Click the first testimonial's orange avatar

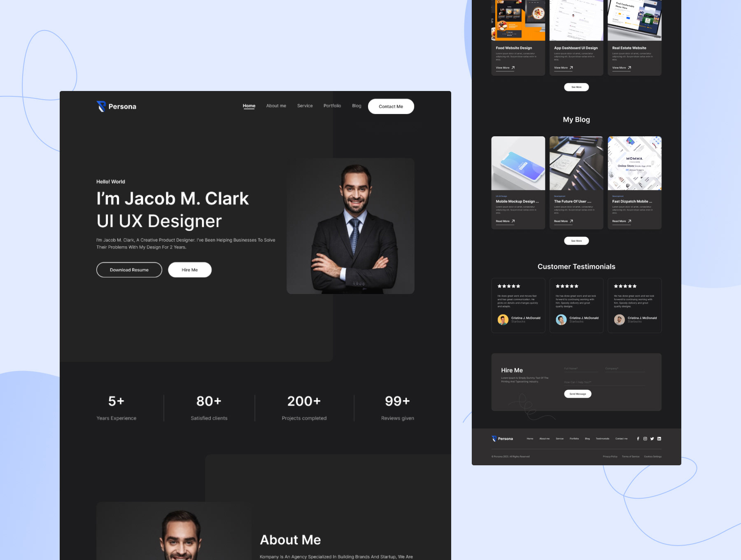point(503,320)
